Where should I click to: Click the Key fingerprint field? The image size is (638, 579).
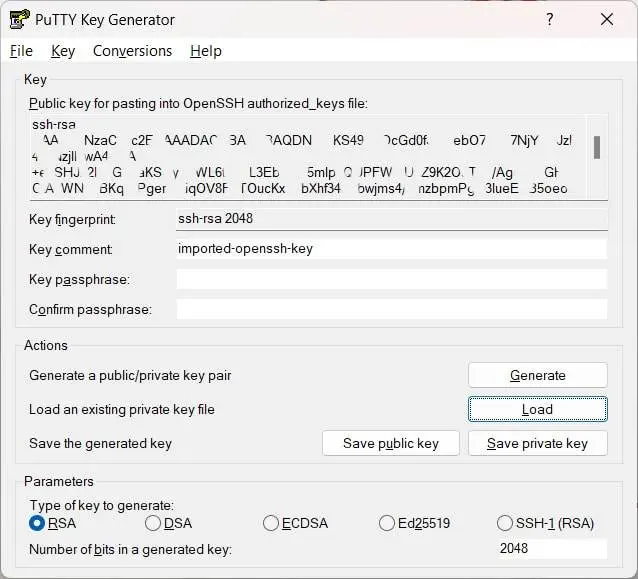click(392, 219)
